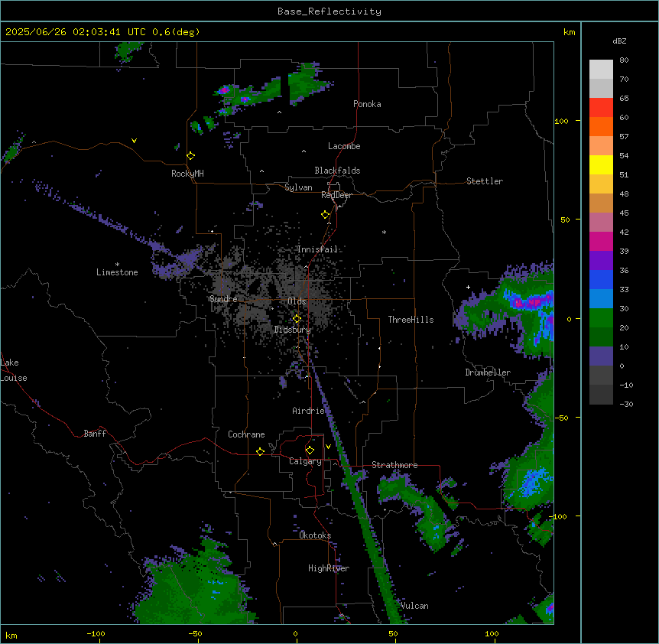Select the magenta storm cell northwest of Ponoka
This screenshot has height=644, width=659.
223,89
